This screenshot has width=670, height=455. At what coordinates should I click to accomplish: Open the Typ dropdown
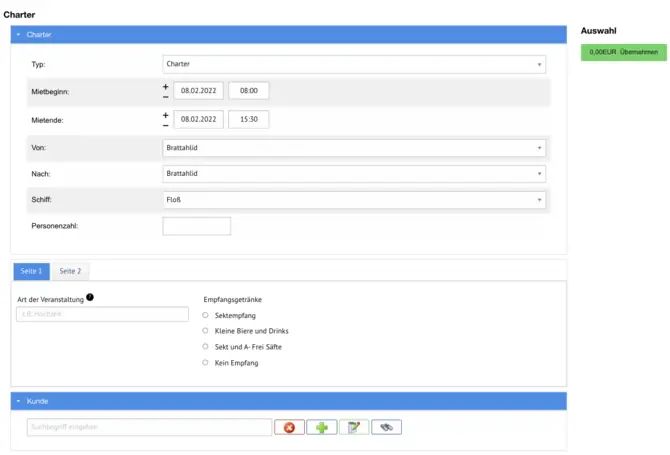pyautogui.click(x=354, y=64)
